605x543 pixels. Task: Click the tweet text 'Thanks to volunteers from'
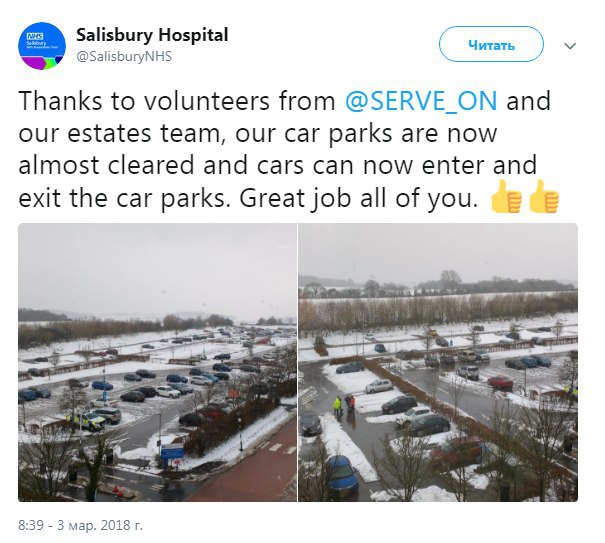point(177,101)
